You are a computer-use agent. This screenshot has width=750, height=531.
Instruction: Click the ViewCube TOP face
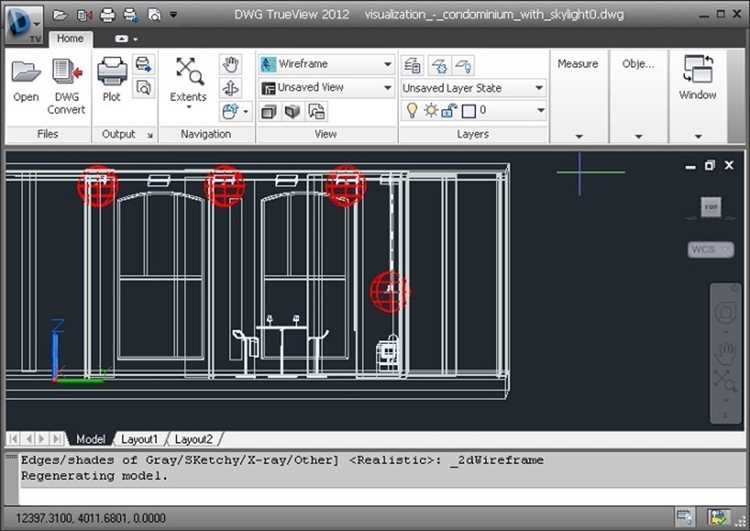pos(711,207)
